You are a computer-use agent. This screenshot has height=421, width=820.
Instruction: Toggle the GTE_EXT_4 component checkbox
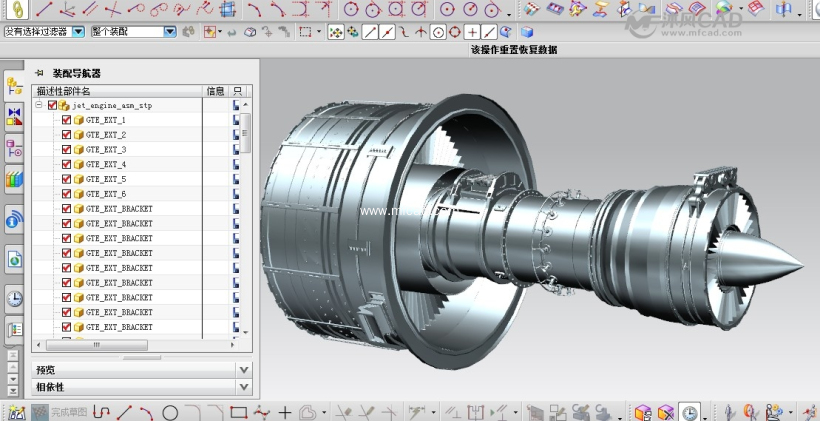point(67,164)
